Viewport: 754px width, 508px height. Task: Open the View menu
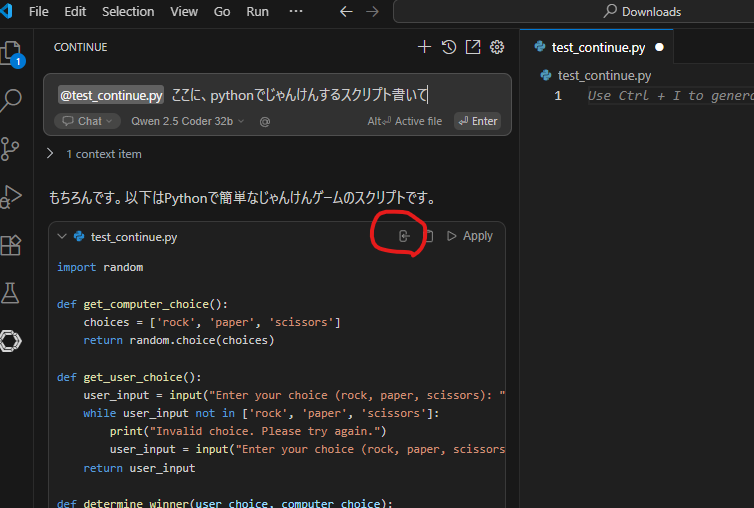[x=184, y=12]
